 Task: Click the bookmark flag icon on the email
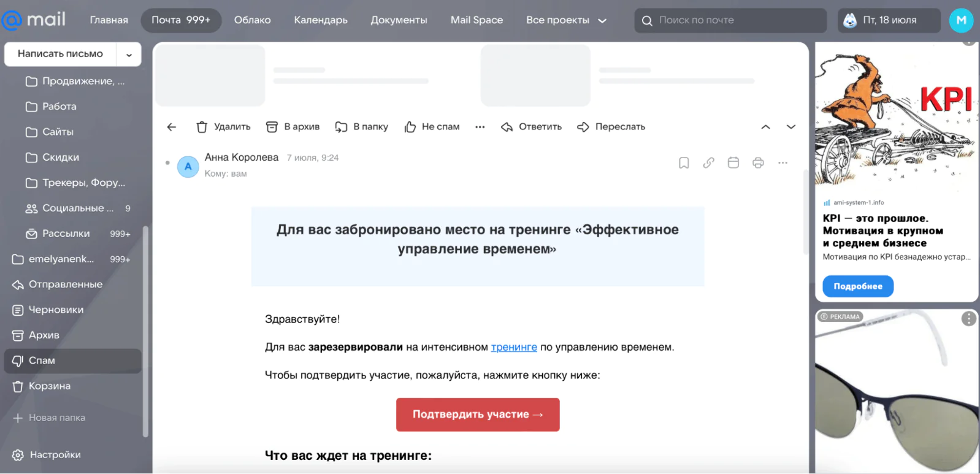684,162
